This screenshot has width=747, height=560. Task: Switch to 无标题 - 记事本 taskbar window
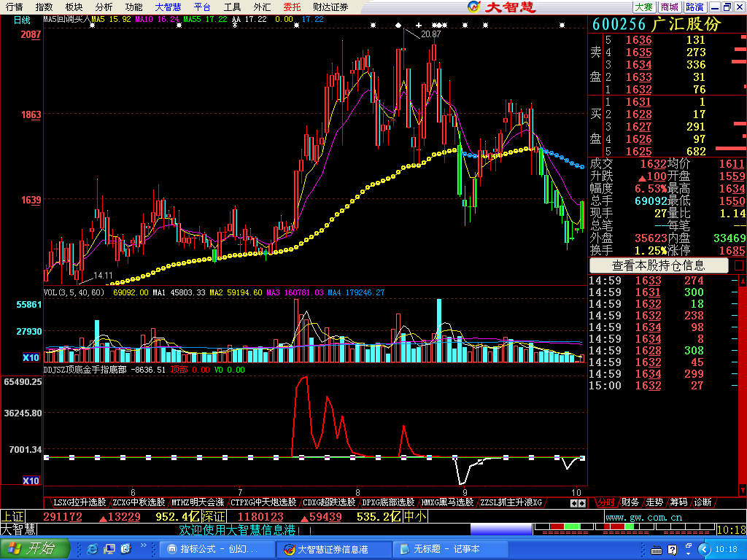tap(450, 549)
